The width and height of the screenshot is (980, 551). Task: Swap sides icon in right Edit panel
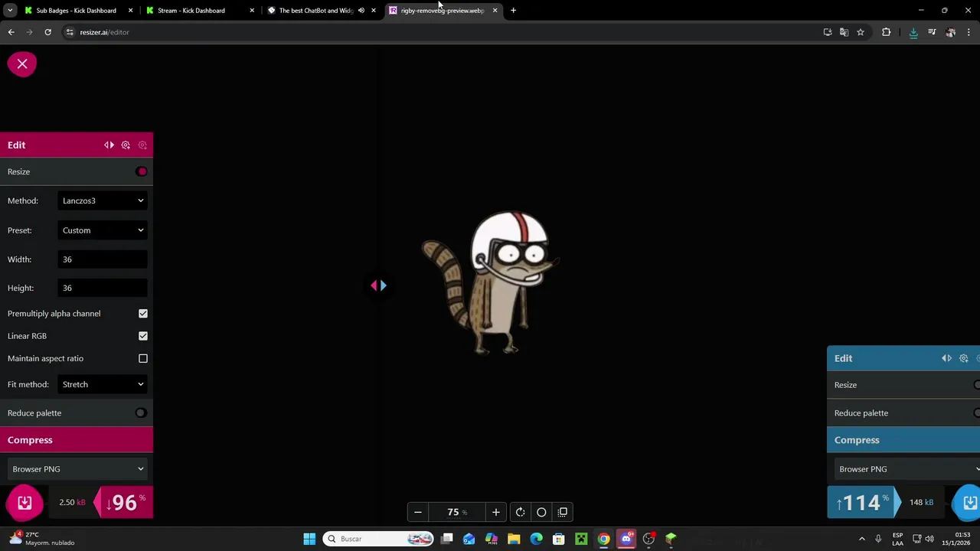coord(947,358)
